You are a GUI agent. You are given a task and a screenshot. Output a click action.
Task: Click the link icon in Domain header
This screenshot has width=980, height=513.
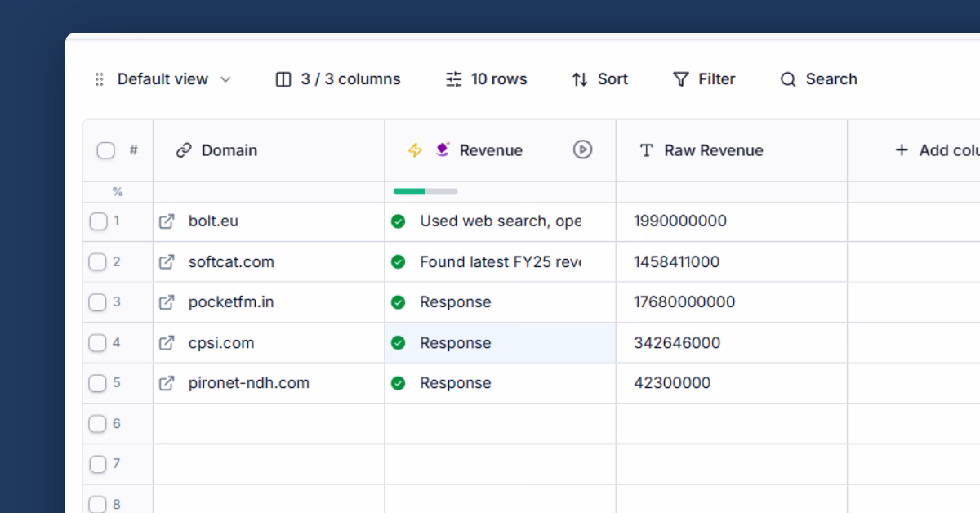click(184, 150)
